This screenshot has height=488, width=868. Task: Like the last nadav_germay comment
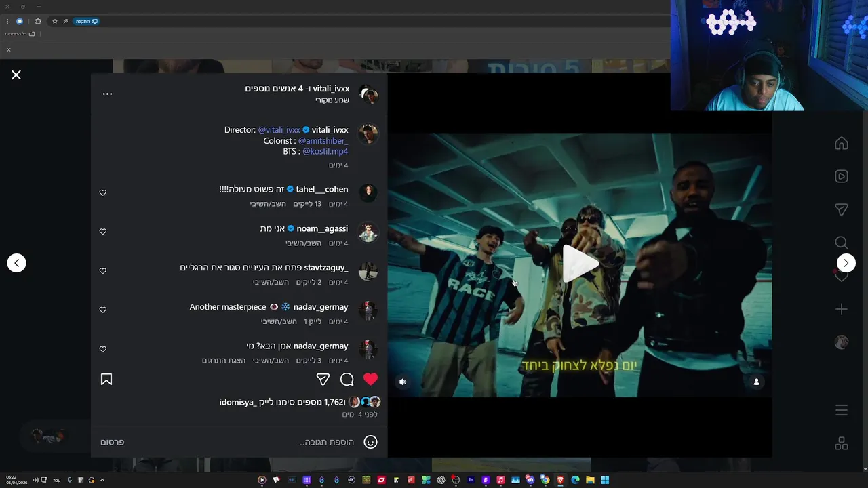pos(103,349)
